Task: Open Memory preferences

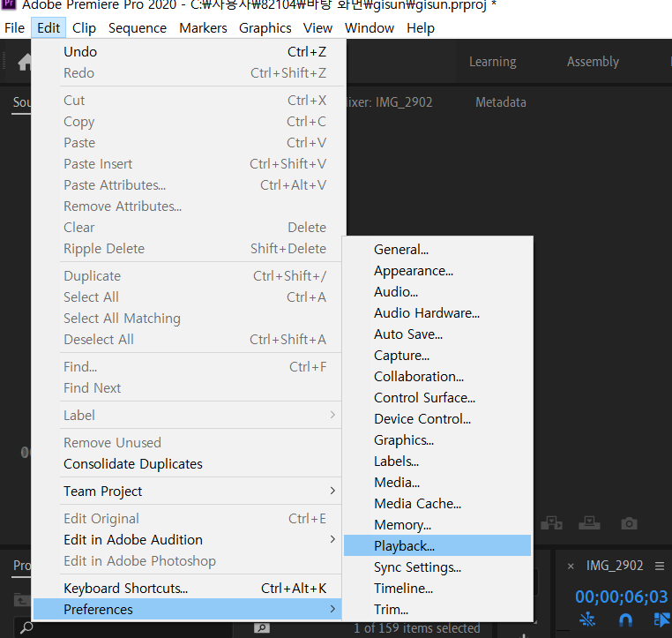Action: [x=437, y=525]
